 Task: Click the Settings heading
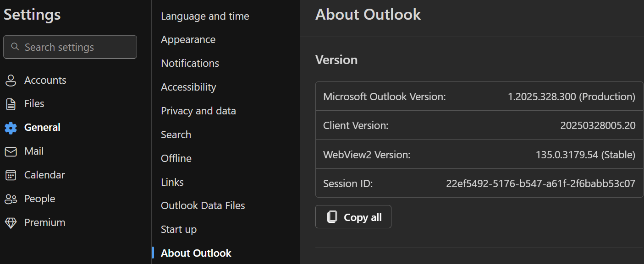(x=32, y=14)
